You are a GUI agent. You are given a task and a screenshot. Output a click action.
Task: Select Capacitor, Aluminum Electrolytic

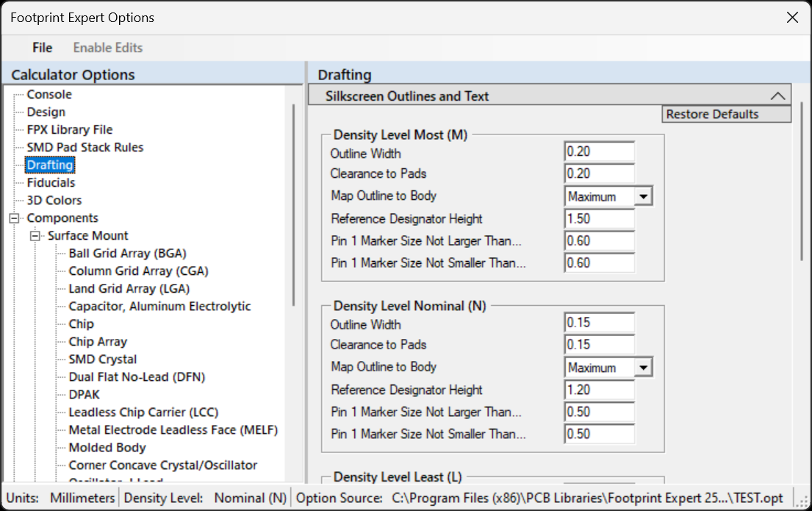[159, 306]
